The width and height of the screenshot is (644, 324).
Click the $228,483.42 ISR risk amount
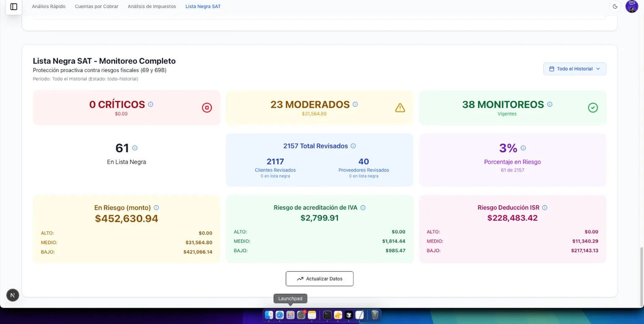(512, 218)
